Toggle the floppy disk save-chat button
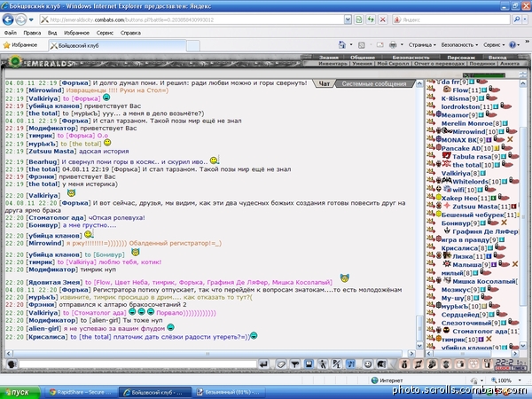This screenshot has height=399, width=532. (x=309, y=364)
